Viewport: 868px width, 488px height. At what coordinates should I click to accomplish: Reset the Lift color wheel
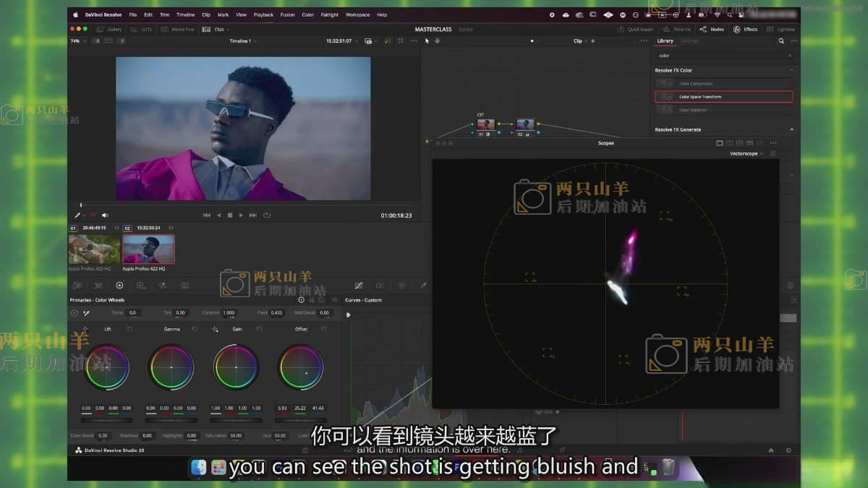point(130,329)
